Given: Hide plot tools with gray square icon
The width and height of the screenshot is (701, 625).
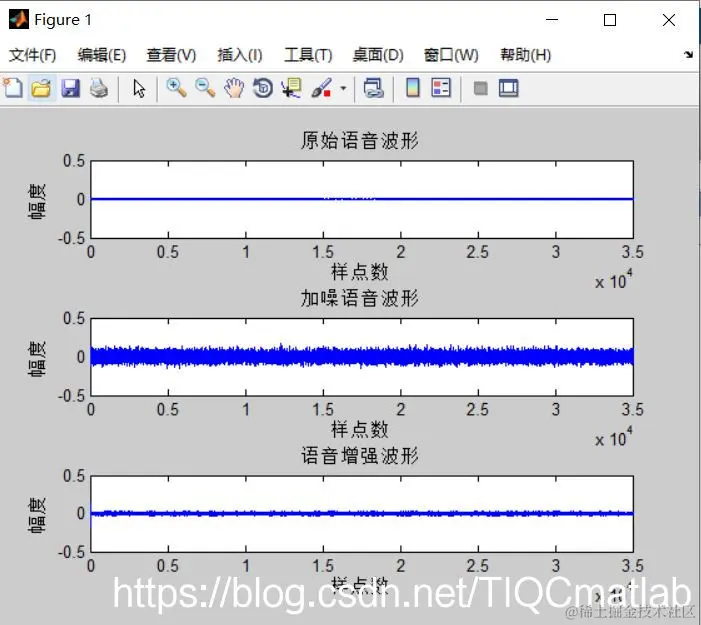Looking at the screenshot, I should tap(481, 88).
